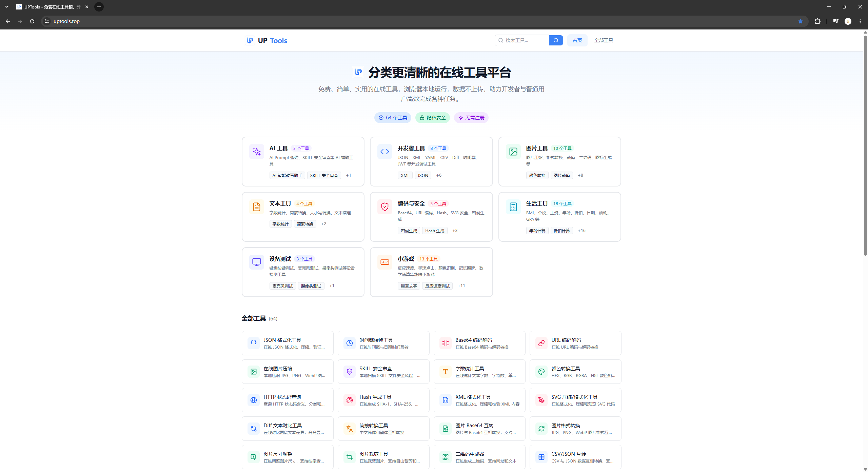The height and width of the screenshot is (472, 868).
Task: Click the SVG 压缩/格式化工具 pen icon
Action: pyautogui.click(x=541, y=400)
